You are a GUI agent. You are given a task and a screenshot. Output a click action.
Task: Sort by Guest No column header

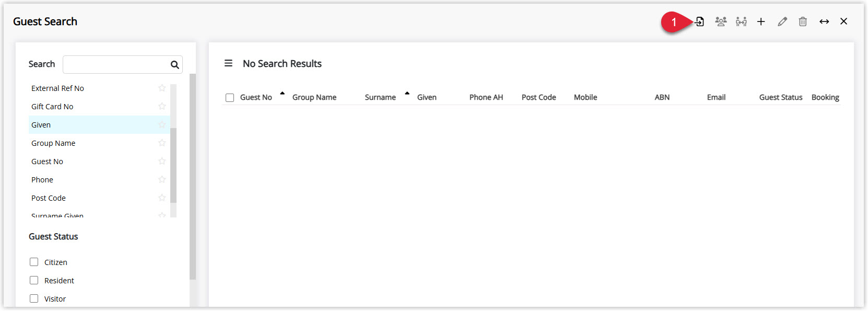(256, 97)
